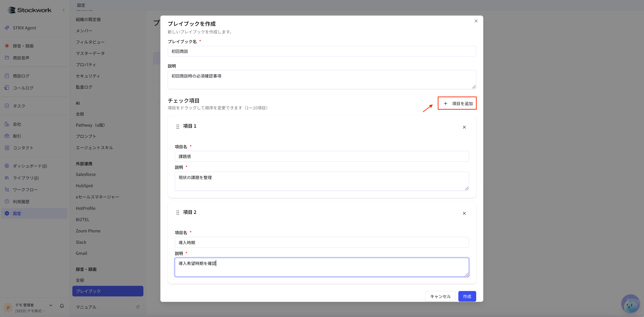Viewport: 644px width, 317px height.
Task: Open BIZTEL integration settings
Action: tap(83, 220)
